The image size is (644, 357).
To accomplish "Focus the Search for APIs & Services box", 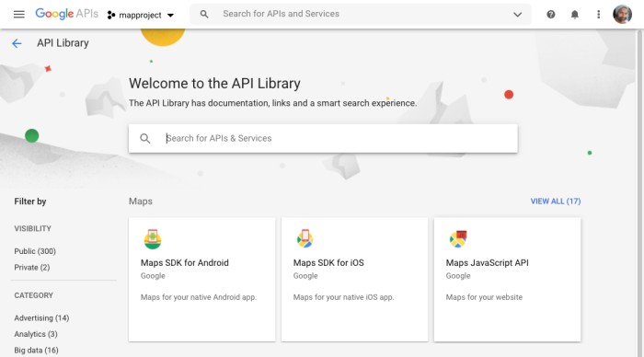I will pos(323,138).
